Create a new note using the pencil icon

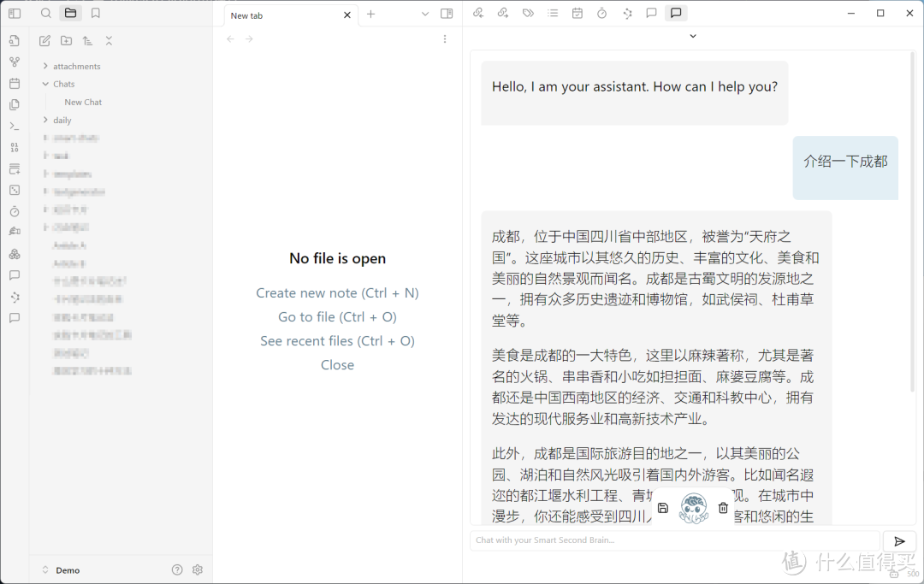44,40
